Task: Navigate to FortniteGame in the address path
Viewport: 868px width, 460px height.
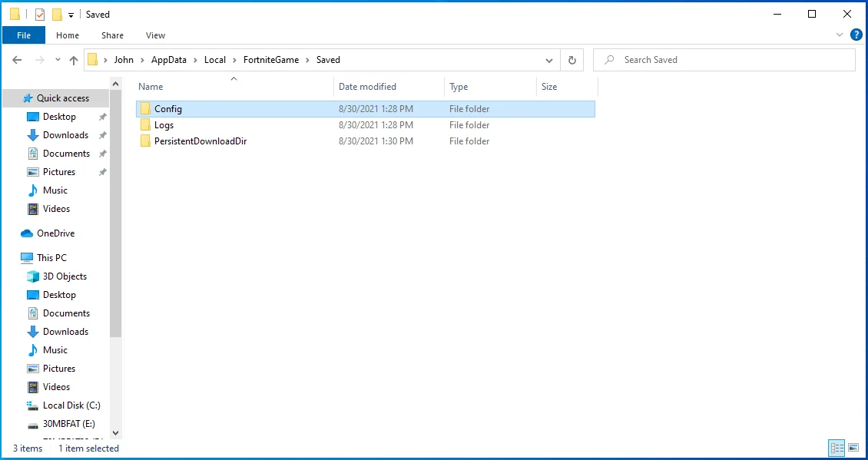Action: click(x=270, y=60)
